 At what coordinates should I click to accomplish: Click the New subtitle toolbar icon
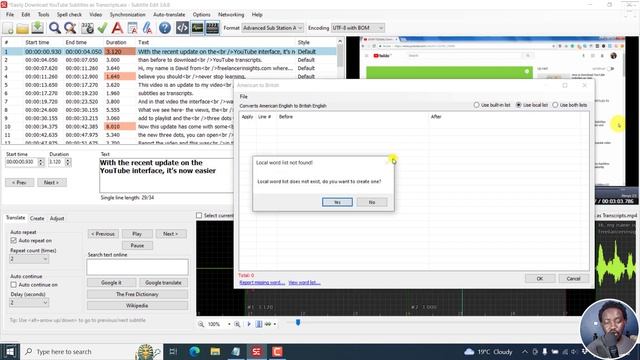tap(8, 28)
